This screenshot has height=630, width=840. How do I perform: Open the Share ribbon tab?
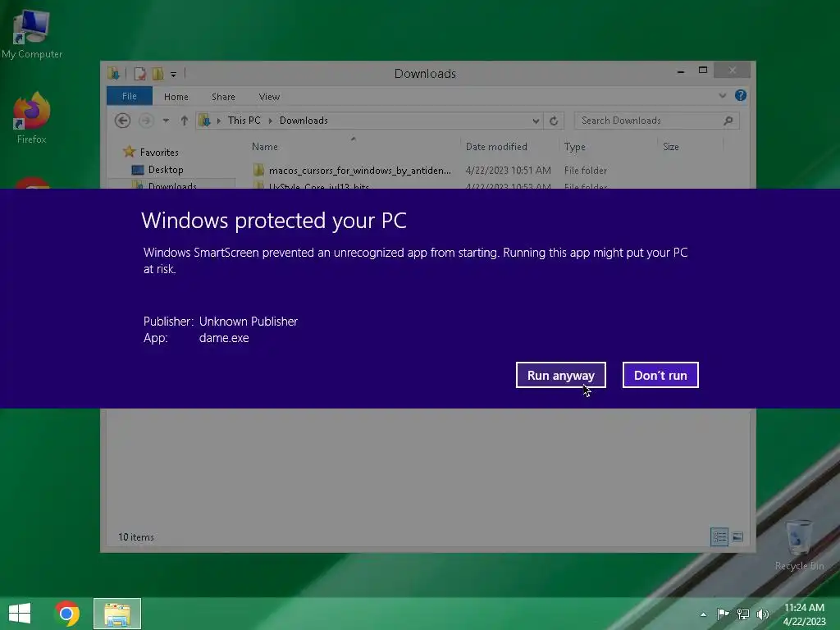coord(223,97)
